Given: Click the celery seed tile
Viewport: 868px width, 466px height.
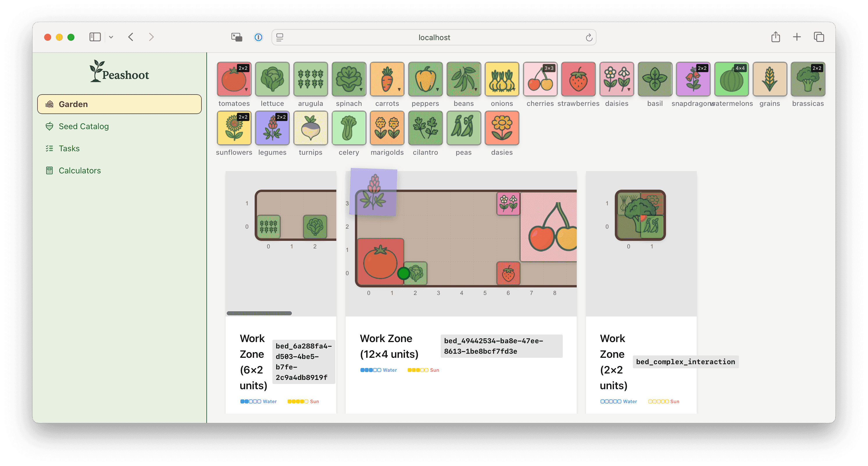Looking at the screenshot, I should click(x=349, y=128).
